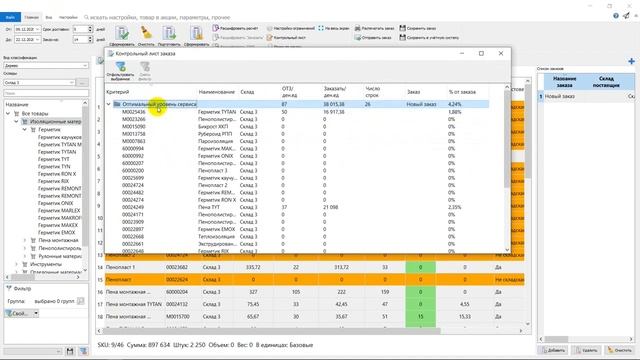Open the Настройки ribbon tab
This screenshot has height=360, width=640.
68,17
